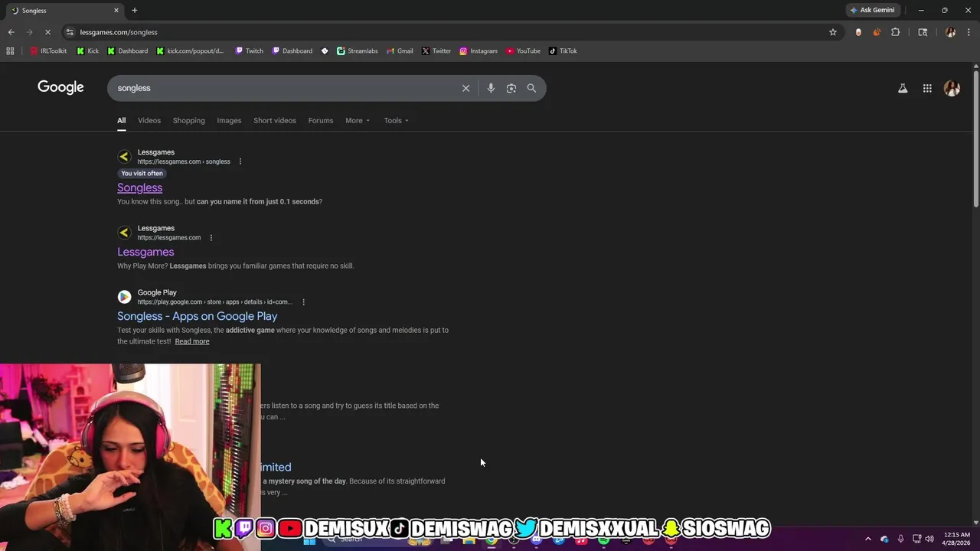Bookmark this page with the star icon
Viewport: 980px width, 551px height.
[x=833, y=32]
